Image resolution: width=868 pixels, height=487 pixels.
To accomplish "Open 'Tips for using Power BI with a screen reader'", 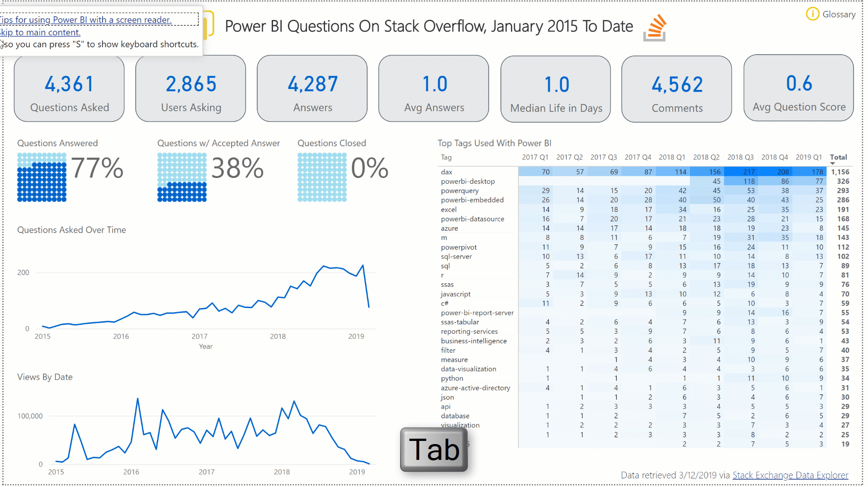I will pos(85,20).
